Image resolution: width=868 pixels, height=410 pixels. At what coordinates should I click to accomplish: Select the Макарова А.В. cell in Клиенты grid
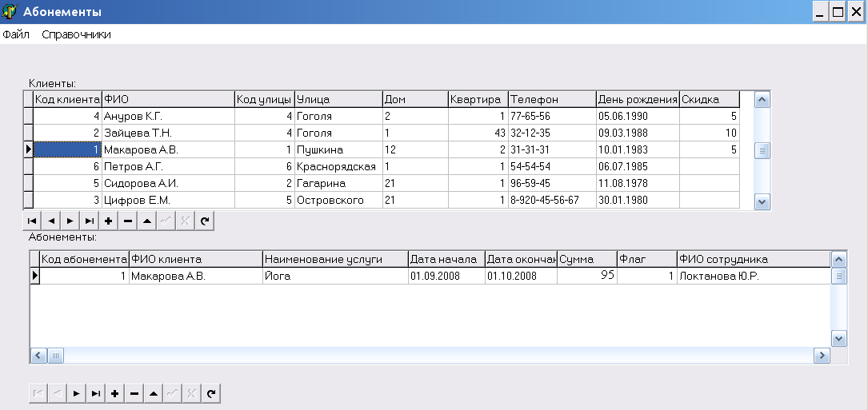click(x=168, y=150)
